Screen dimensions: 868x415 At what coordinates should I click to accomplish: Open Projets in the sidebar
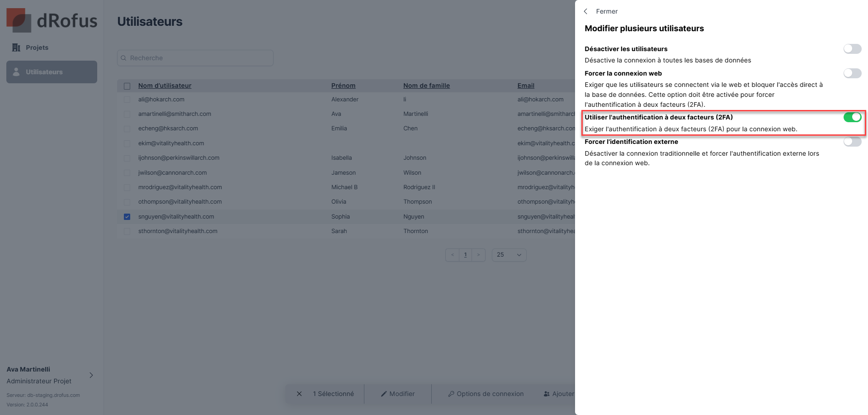click(x=37, y=48)
